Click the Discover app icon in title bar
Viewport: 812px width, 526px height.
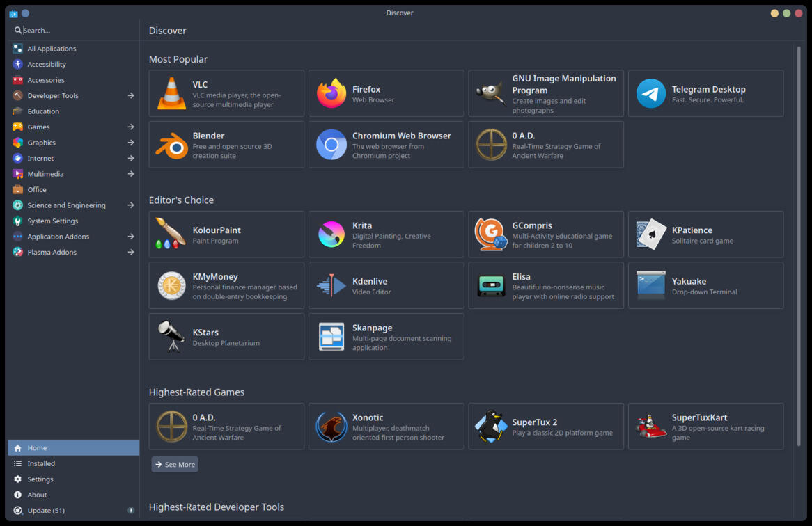tap(13, 13)
